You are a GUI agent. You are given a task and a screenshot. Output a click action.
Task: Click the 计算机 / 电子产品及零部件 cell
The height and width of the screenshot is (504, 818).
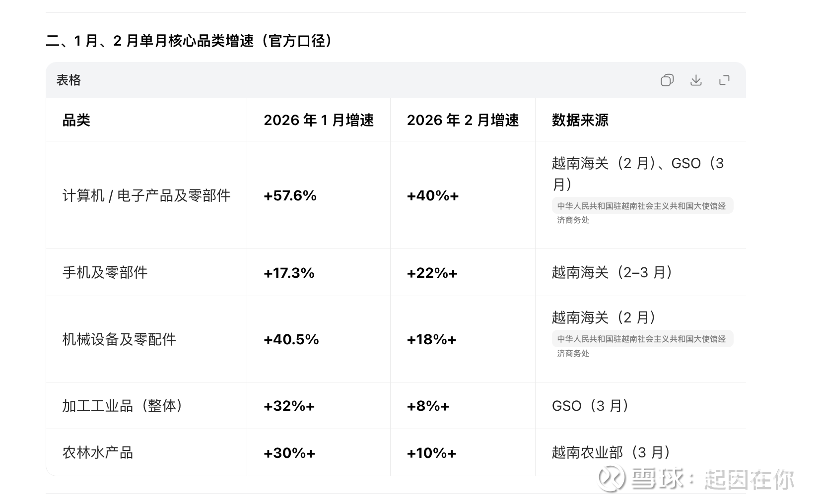click(x=146, y=195)
